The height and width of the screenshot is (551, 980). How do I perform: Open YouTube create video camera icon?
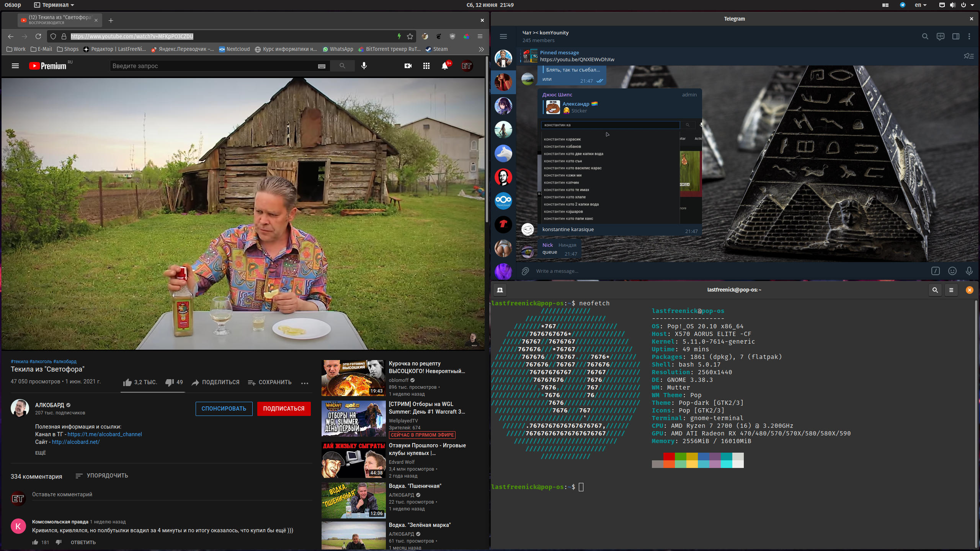tap(408, 66)
